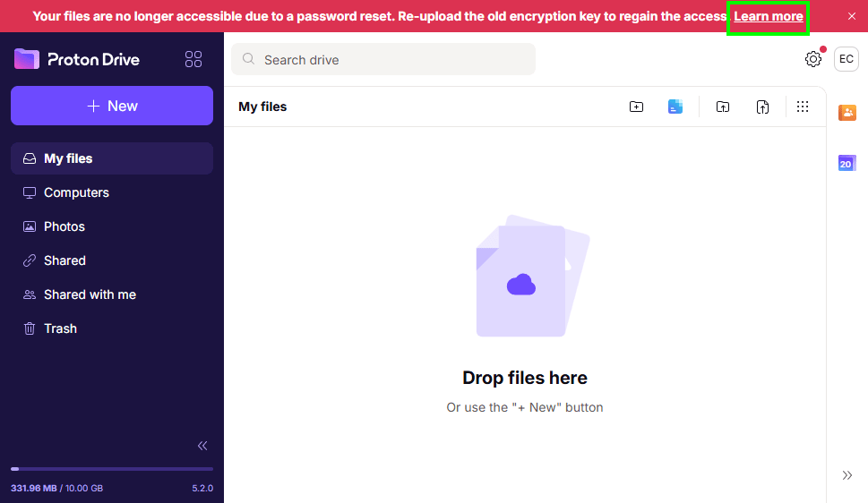Screen dimensions: 868x503
Task: Select My files in sidebar
Action: [x=112, y=158]
